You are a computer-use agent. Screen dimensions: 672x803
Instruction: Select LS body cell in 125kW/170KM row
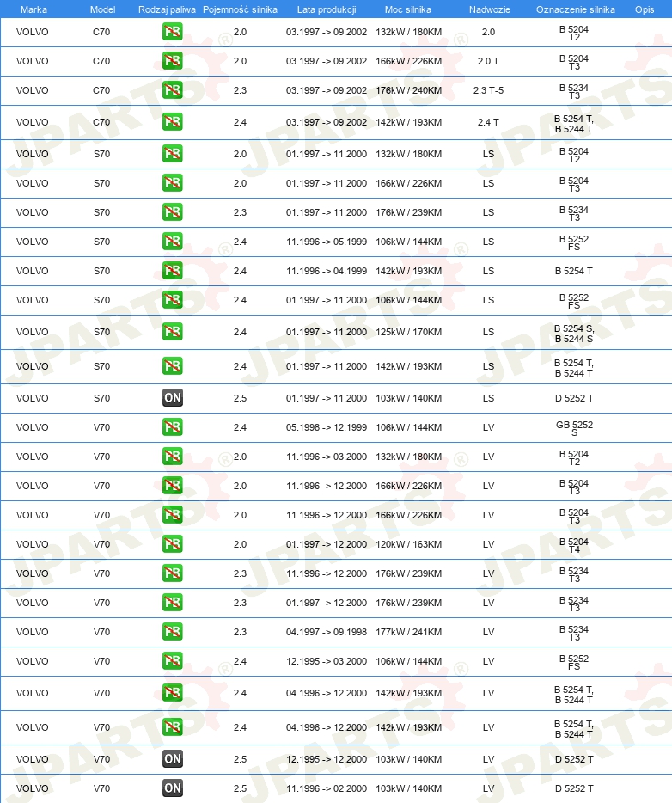point(488,332)
